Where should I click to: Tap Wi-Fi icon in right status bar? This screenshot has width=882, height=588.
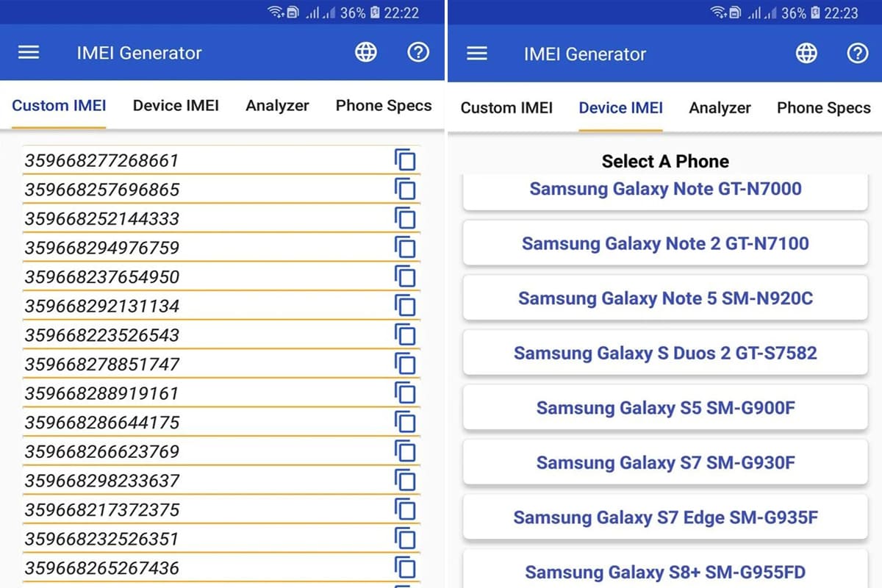click(718, 12)
